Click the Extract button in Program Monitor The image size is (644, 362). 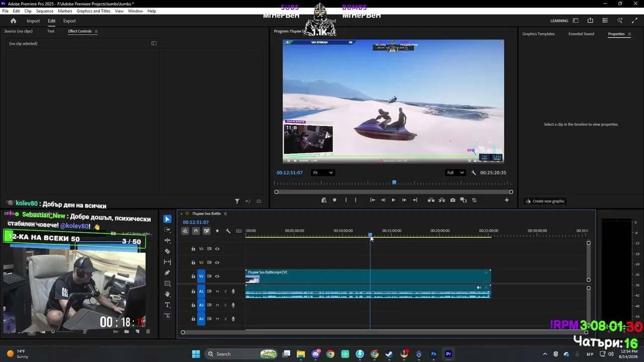point(442,200)
